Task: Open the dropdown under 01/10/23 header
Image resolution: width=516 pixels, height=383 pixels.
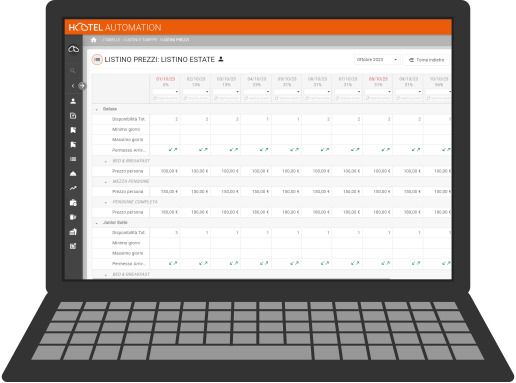Action: (166, 91)
